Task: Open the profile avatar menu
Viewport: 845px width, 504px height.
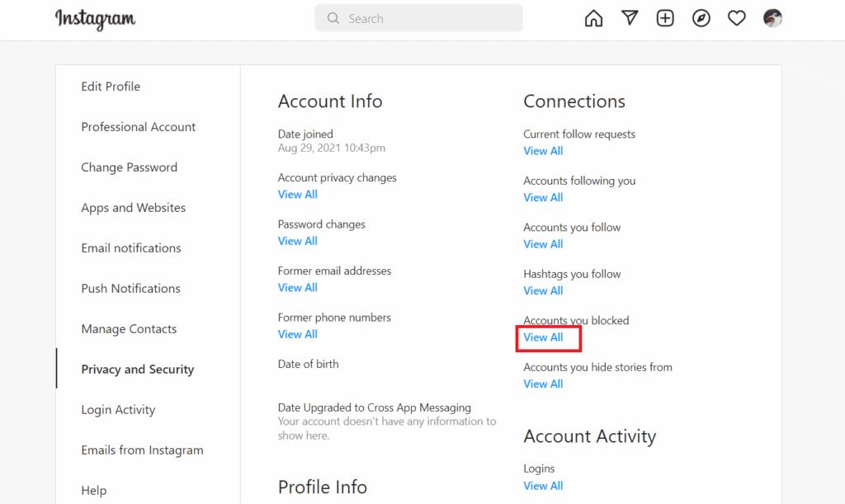Action: coord(772,18)
